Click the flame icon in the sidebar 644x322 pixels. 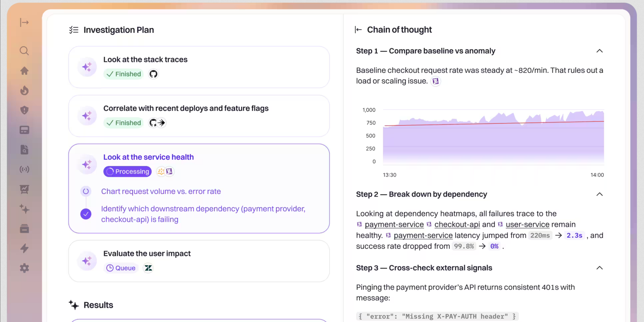tap(24, 90)
